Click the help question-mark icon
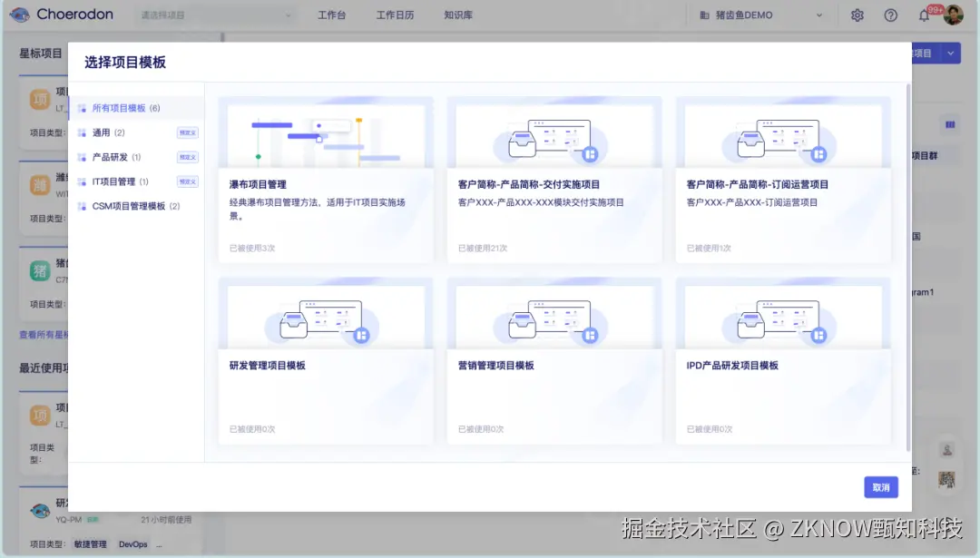This screenshot has height=558, width=980. [x=890, y=15]
